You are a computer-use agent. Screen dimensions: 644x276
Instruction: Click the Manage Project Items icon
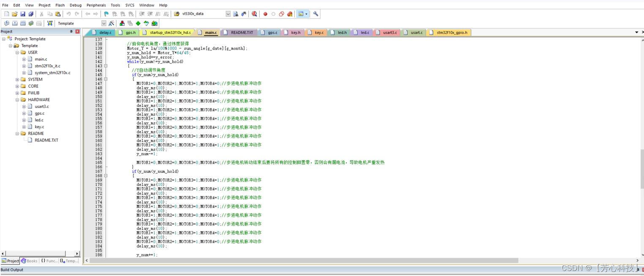pyautogui.click(x=122, y=23)
